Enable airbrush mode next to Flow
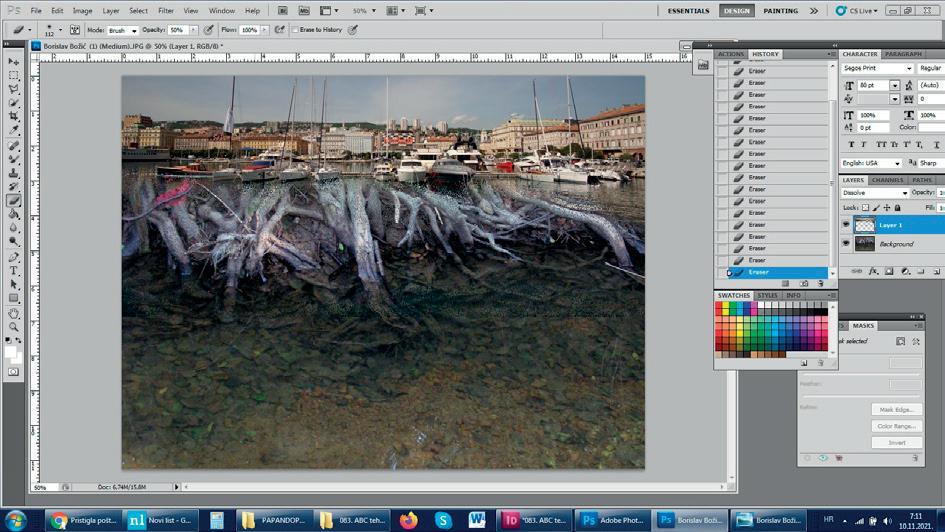Viewport: 945px width, 532px height. (x=280, y=30)
